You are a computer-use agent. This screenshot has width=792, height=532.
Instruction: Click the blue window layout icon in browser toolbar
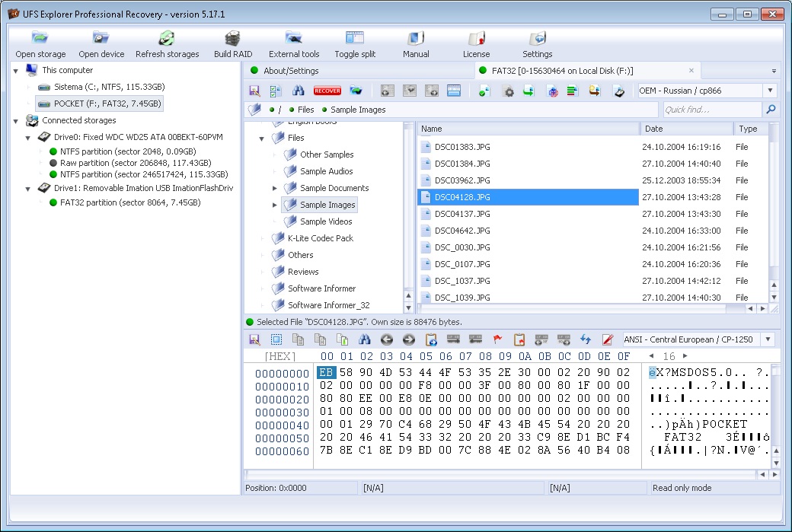point(454,91)
